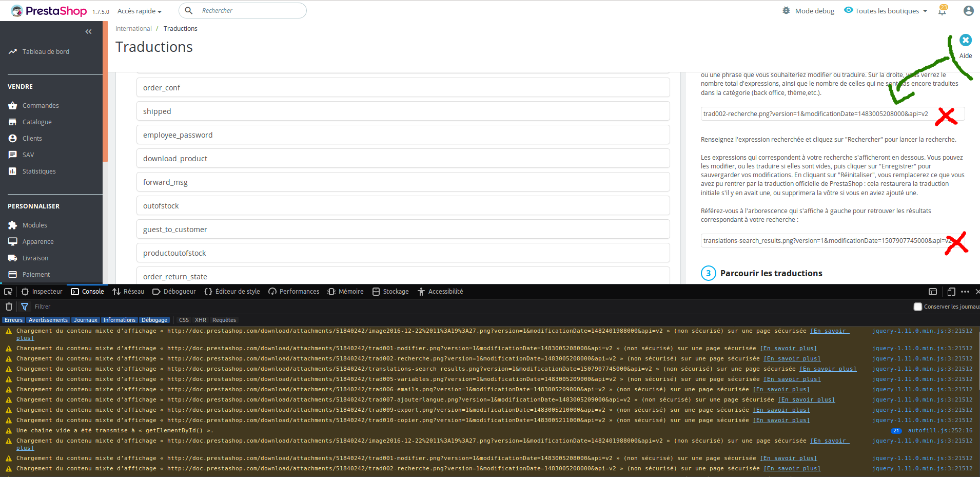Expand outofstock translation row
Screen dimensions: 980x477
click(x=403, y=206)
